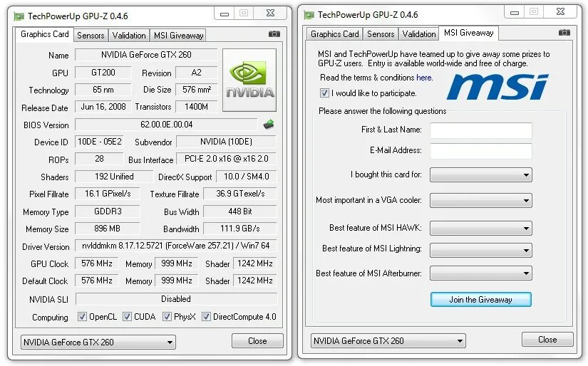Click the GPU value 'GT200'
Viewport: 588px width, 366px height.
(x=103, y=73)
